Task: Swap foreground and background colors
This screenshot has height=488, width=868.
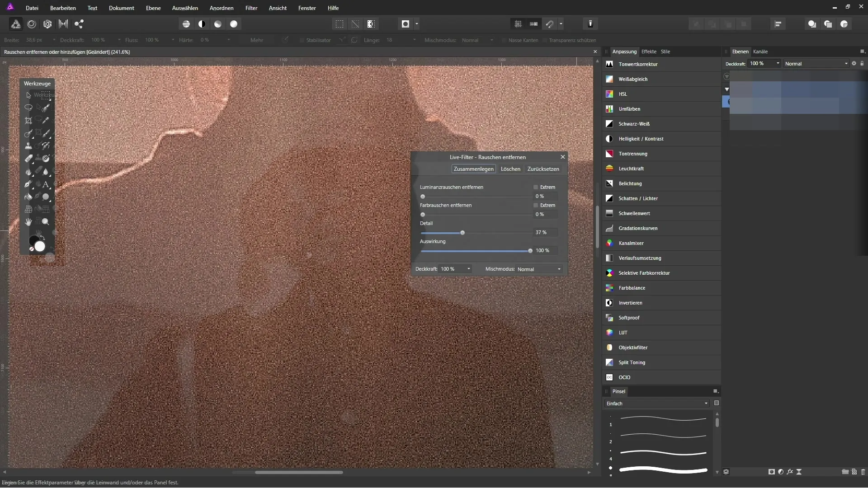Action: click(x=42, y=238)
